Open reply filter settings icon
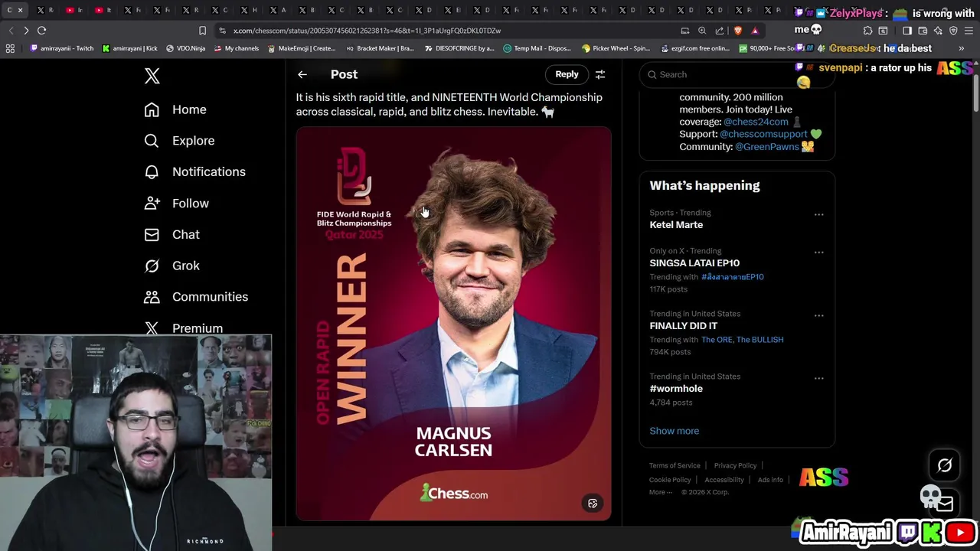This screenshot has width=980, height=551. [600, 74]
